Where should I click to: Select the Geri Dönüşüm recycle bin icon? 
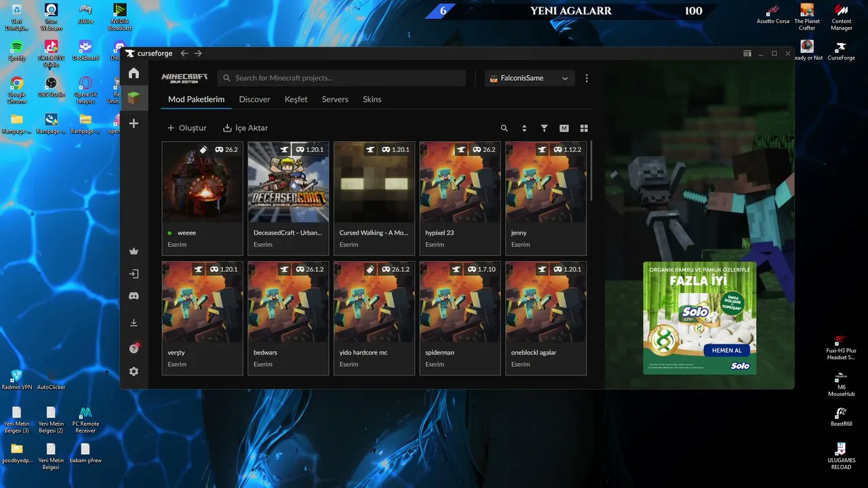click(x=17, y=17)
